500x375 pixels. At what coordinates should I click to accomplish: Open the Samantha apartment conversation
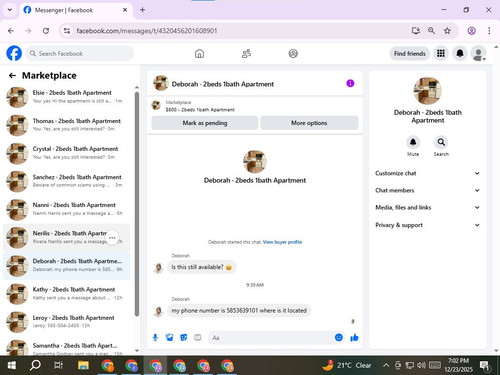click(67, 348)
